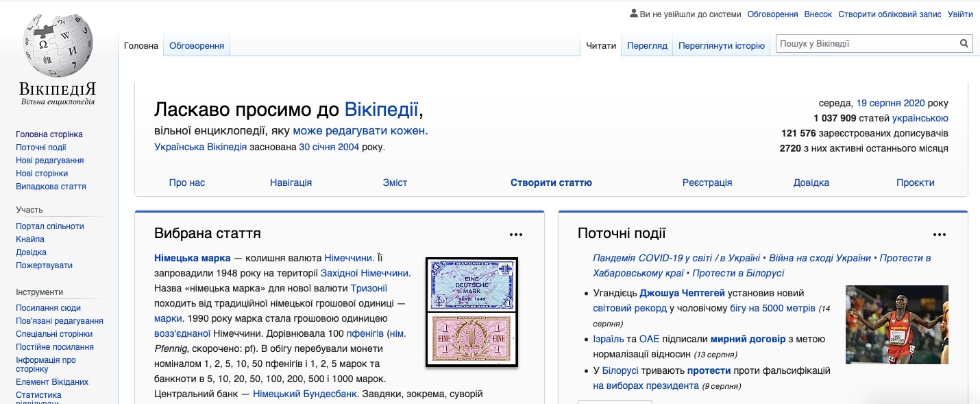Click the Увійти login link
This screenshot has height=404, width=980.
tap(960, 14)
